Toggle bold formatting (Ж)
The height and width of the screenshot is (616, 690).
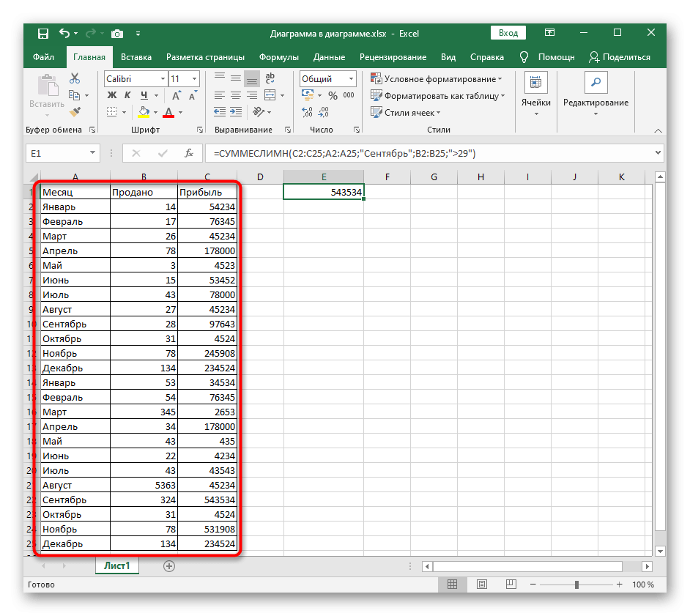click(x=112, y=95)
